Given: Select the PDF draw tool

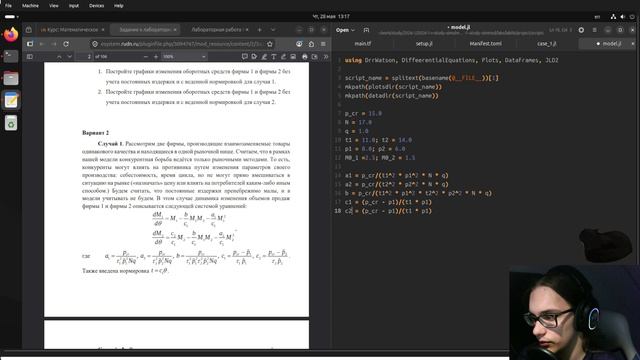Looking at the screenshot, I should point(284,57).
